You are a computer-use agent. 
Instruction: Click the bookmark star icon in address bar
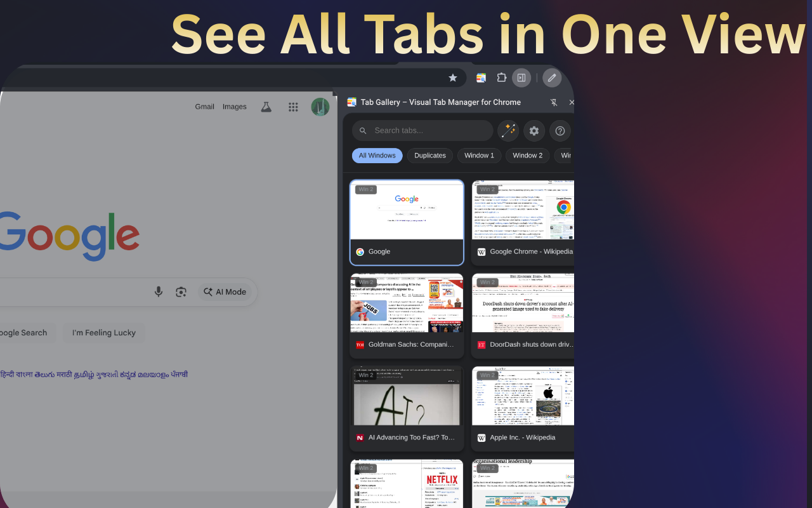click(453, 77)
